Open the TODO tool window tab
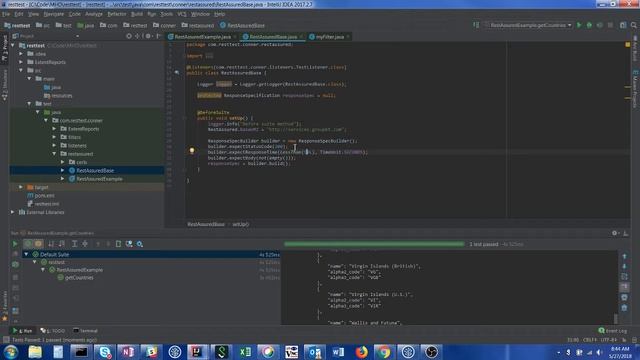 click(53, 331)
